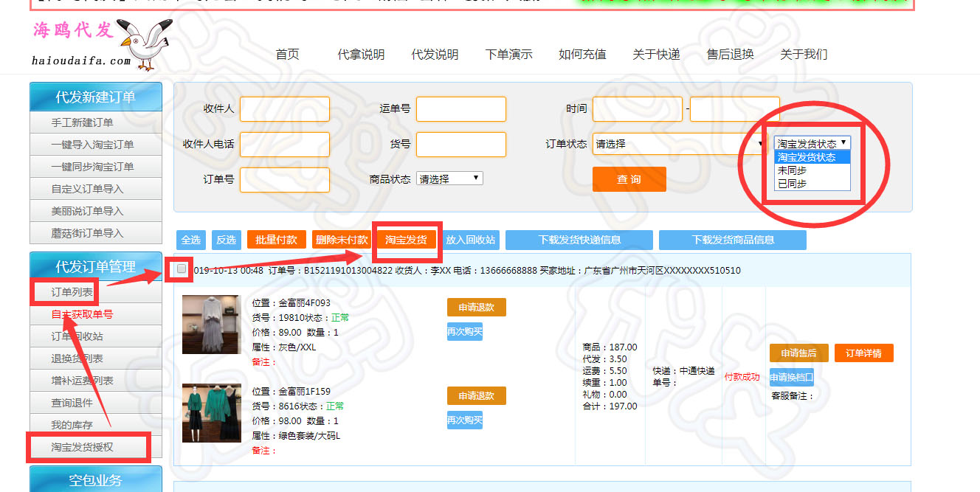Open 订单详情 for the order
The width and height of the screenshot is (980, 492).
pos(863,353)
